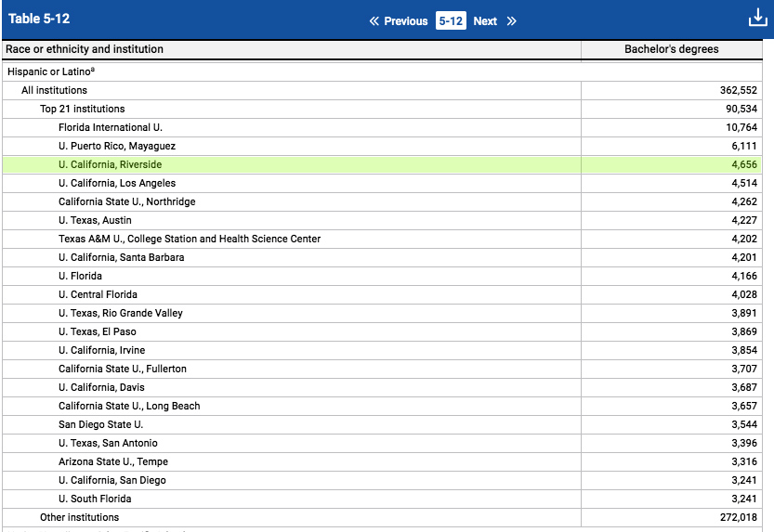
Task: Click the 90,534 value for Top 21 institutions
Action: click(x=741, y=109)
